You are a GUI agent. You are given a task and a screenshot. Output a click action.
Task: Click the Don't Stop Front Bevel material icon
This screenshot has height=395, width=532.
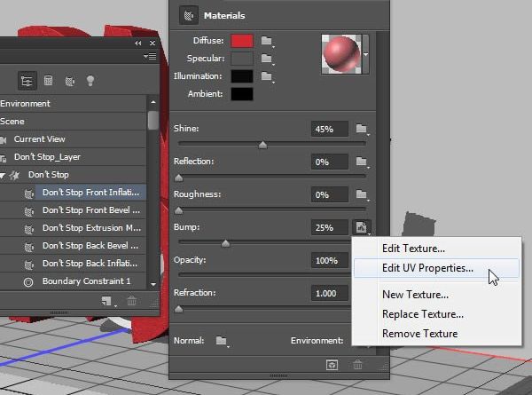(x=29, y=211)
